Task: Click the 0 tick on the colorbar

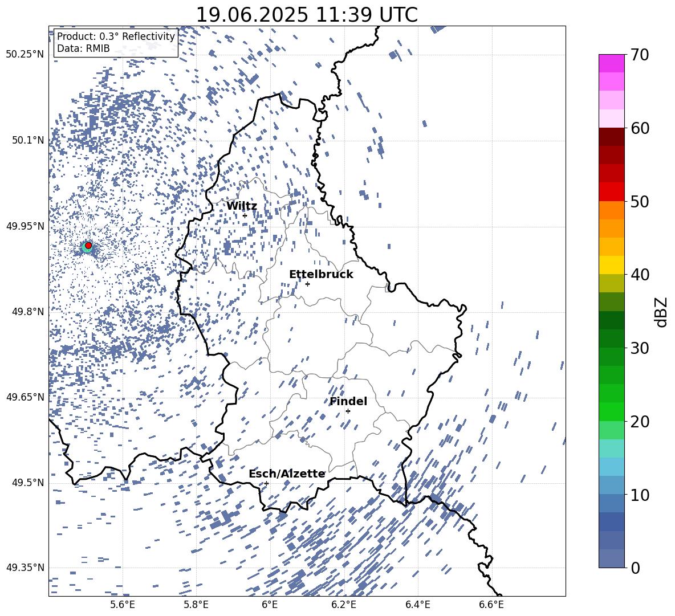Action: pos(635,568)
